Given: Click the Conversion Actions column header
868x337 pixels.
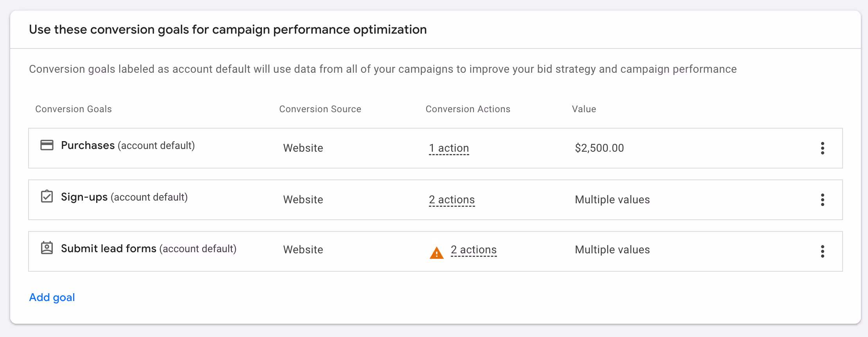Looking at the screenshot, I should click(468, 109).
